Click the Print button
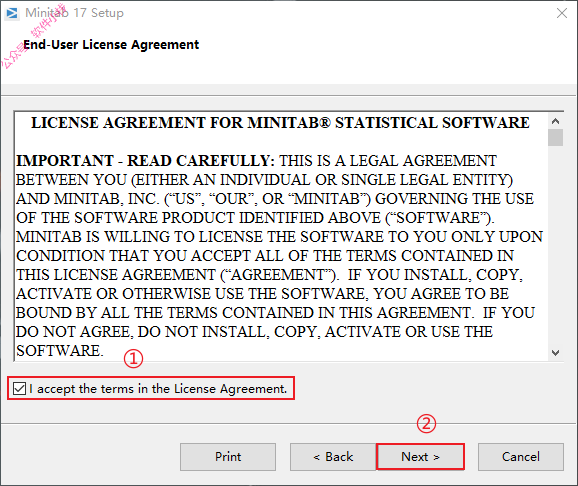578x486 pixels. click(x=228, y=457)
